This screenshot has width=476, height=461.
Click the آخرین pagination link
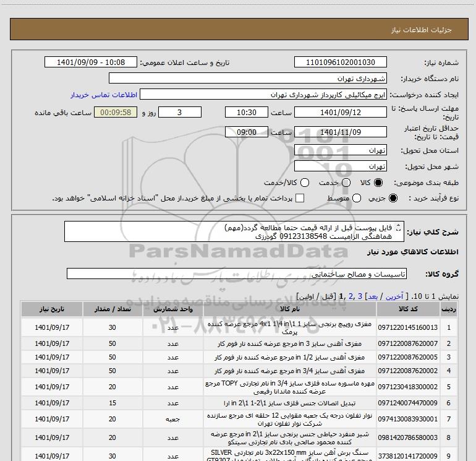[394, 296]
